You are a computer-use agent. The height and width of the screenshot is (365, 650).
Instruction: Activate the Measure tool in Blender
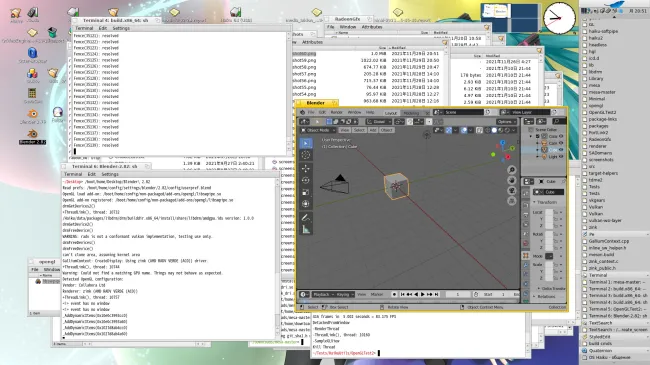306,229
